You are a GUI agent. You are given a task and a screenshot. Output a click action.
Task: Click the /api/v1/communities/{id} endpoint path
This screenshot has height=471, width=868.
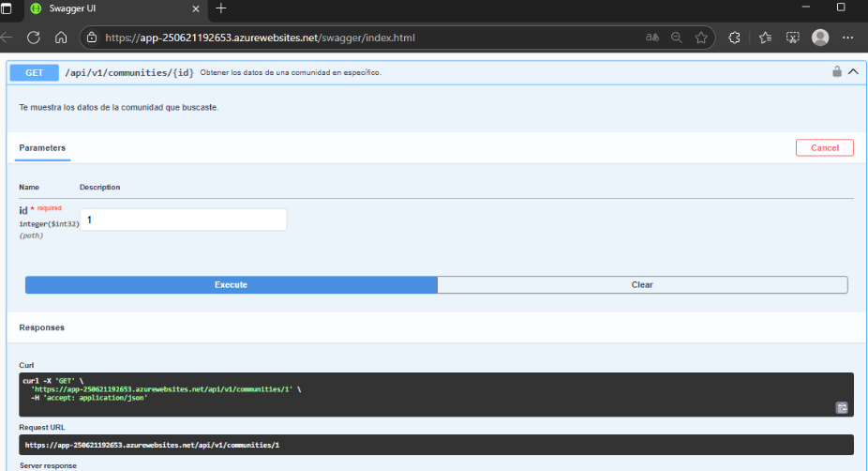[x=129, y=72]
